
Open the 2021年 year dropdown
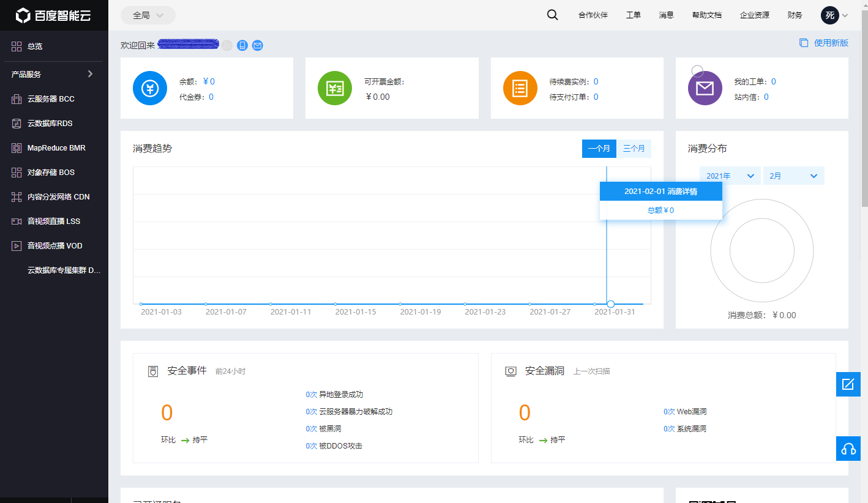tap(730, 176)
